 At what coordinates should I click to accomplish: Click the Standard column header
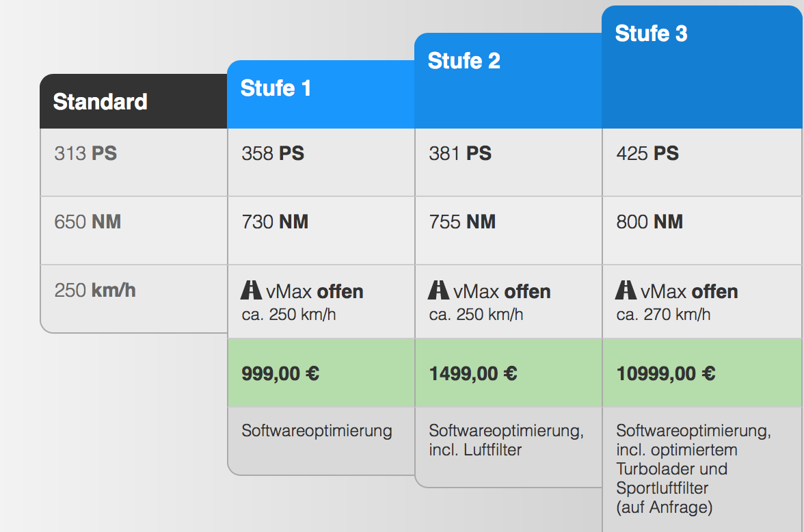pyautogui.click(x=133, y=101)
